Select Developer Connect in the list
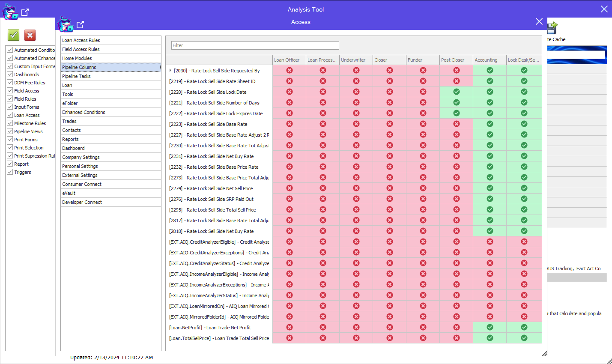 coord(82,202)
